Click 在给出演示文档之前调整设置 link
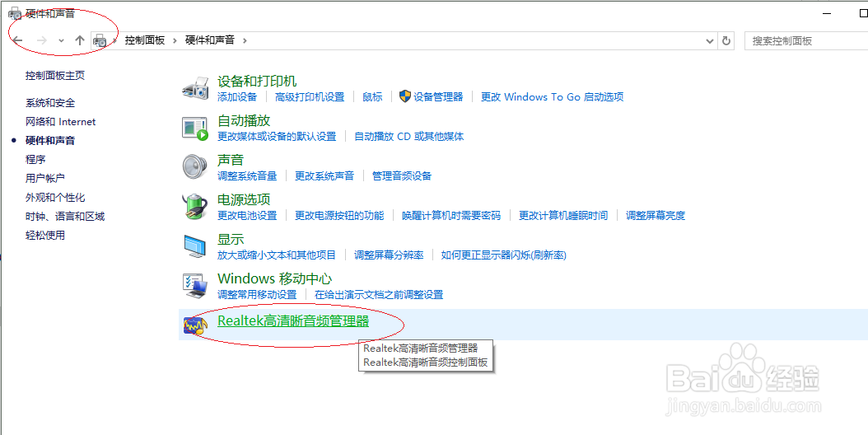The height and width of the screenshot is (435, 868). pos(379,295)
